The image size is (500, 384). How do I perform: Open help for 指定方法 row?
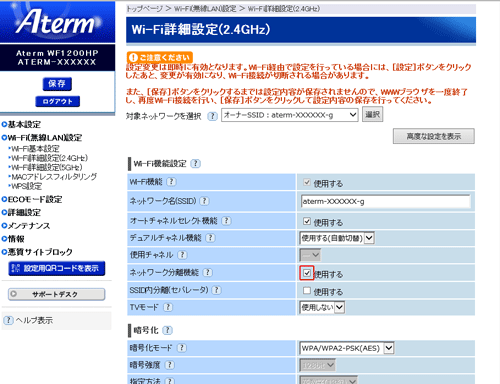click(170, 381)
